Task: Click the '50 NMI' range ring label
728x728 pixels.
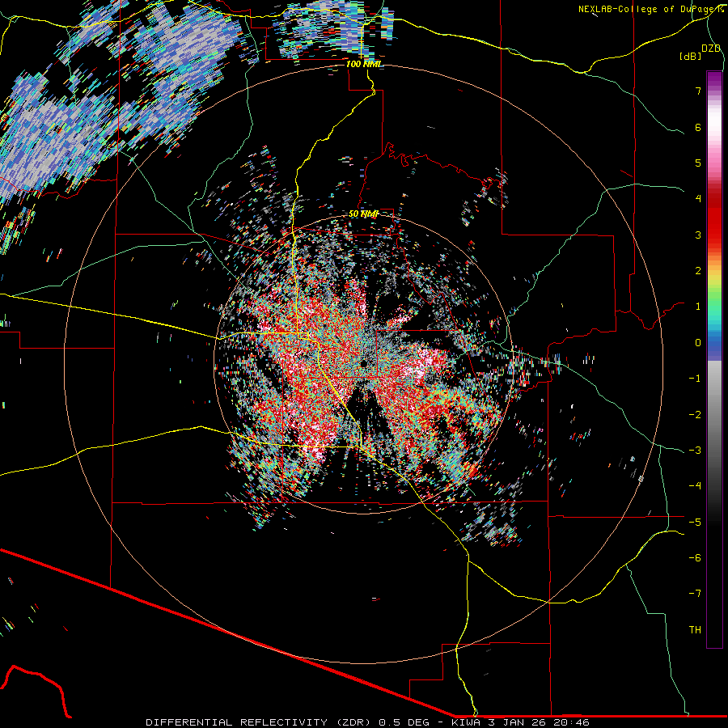Action: coord(363,214)
